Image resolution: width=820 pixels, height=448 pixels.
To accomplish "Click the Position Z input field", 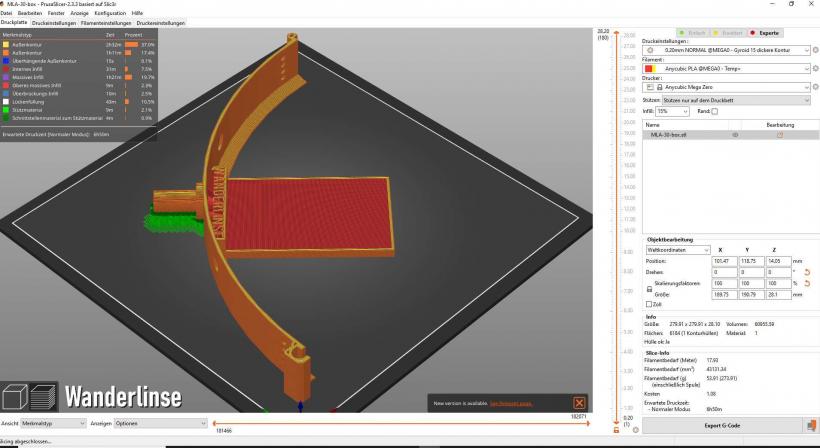I will coord(778,261).
